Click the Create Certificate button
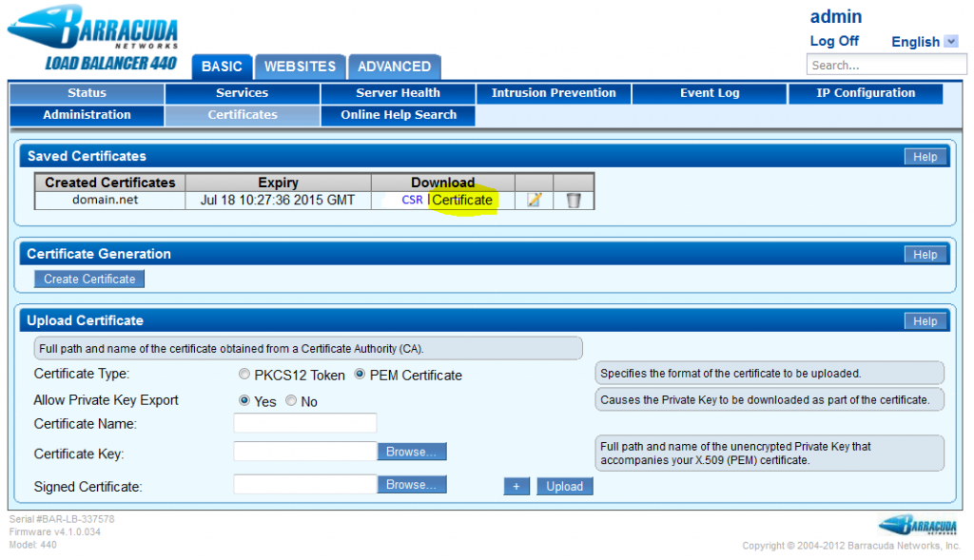The height and width of the screenshot is (560, 974). point(89,280)
